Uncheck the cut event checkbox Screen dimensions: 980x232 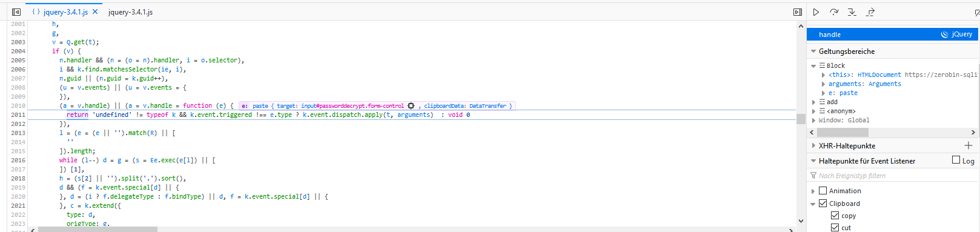point(835,228)
